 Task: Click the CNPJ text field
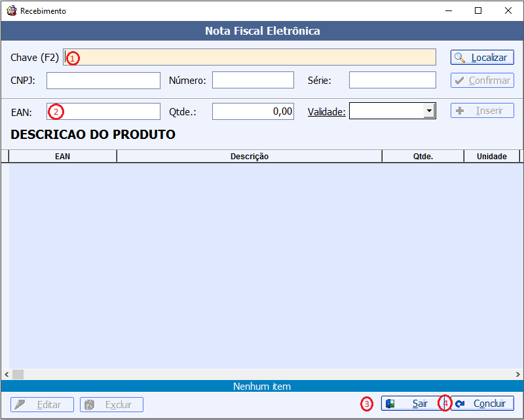pos(103,81)
